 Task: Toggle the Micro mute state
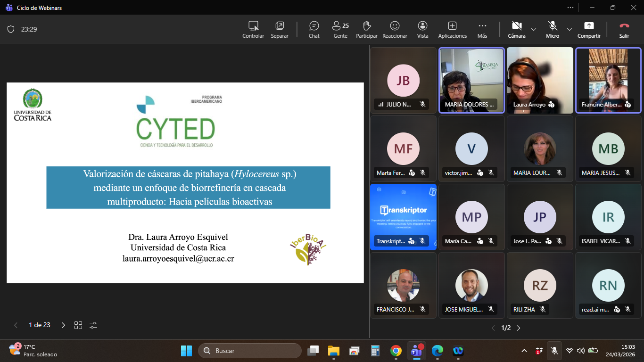[x=553, y=29]
